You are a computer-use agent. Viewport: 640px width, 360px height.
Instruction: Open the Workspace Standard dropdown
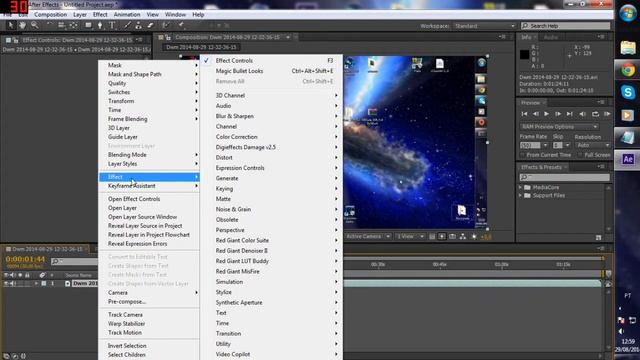tap(485, 26)
